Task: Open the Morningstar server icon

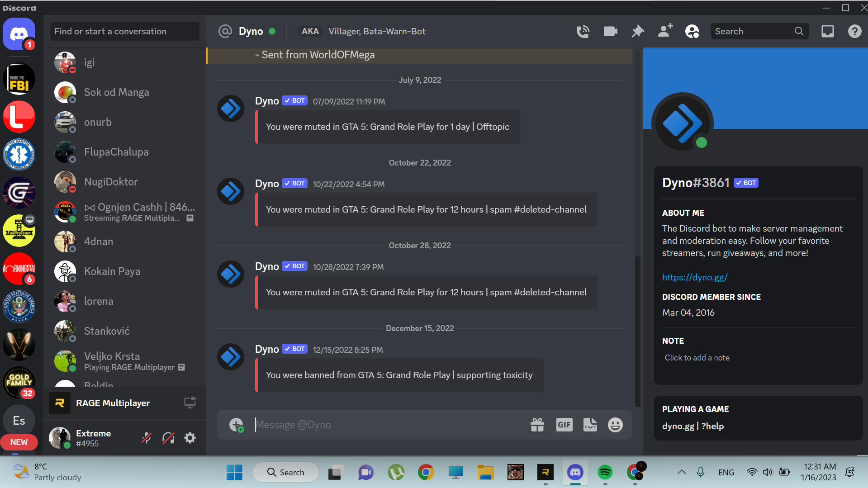Action: [x=19, y=269]
